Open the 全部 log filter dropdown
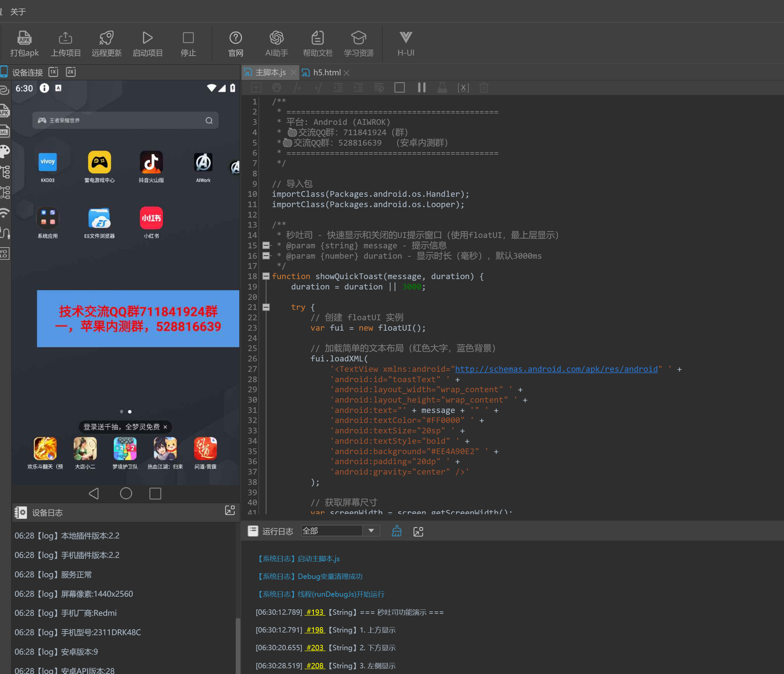Image resolution: width=784 pixels, height=674 pixels. click(371, 531)
